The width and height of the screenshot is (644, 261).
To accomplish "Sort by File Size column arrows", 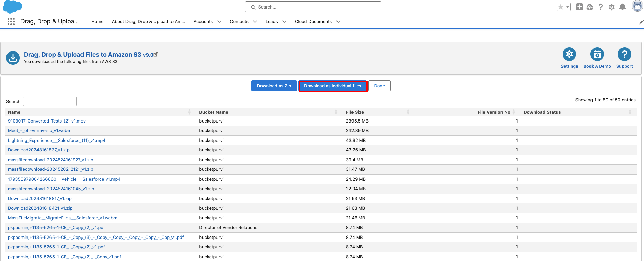I will 408,112.
